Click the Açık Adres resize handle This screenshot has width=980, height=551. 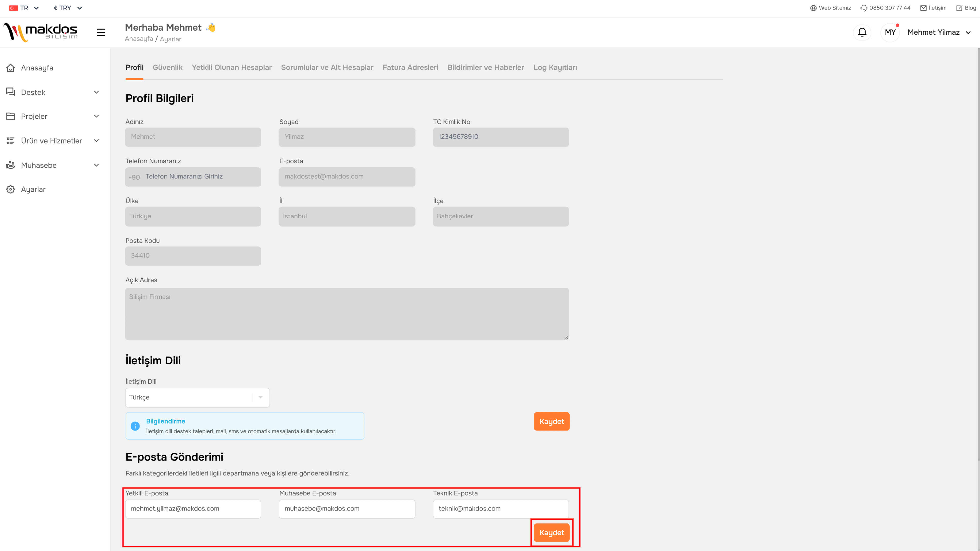point(566,337)
